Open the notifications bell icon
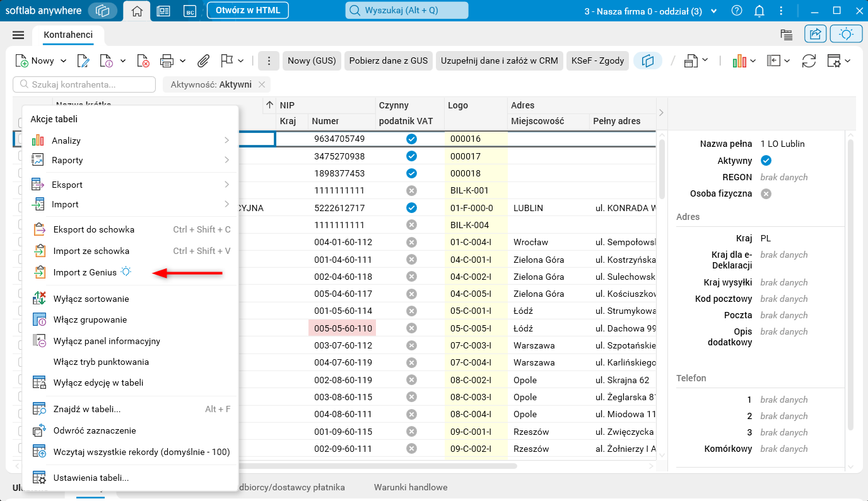 [759, 11]
